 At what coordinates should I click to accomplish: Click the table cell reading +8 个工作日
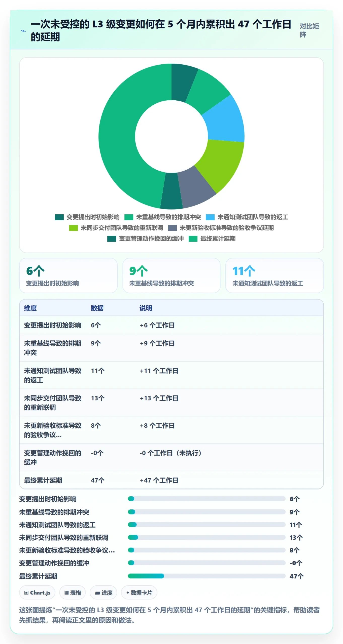coord(157,426)
